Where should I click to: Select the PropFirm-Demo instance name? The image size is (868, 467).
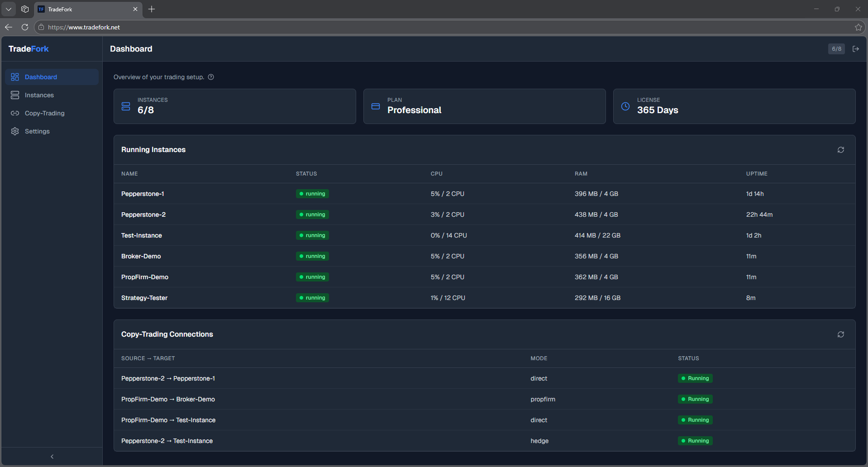[x=145, y=277]
